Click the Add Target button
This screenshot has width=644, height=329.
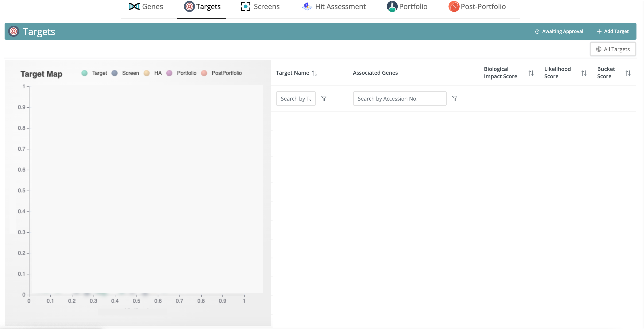[x=613, y=31]
